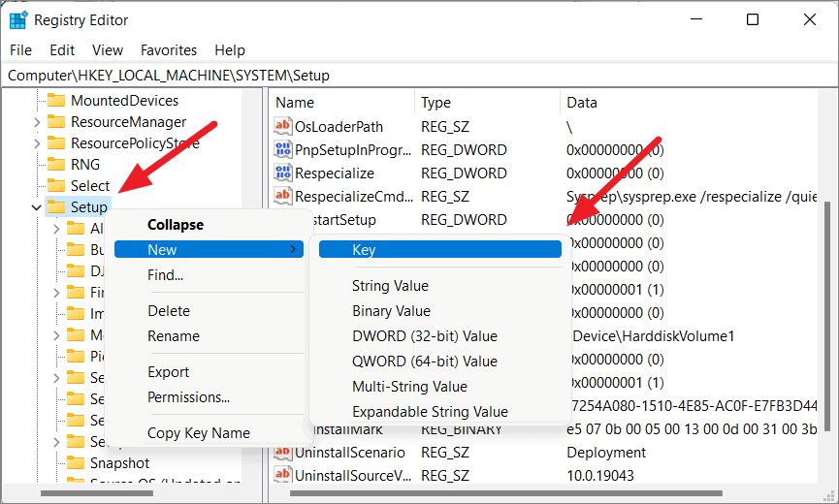This screenshot has width=839, height=504.
Task: Click the OsLoaderPath value name
Action: click(339, 127)
